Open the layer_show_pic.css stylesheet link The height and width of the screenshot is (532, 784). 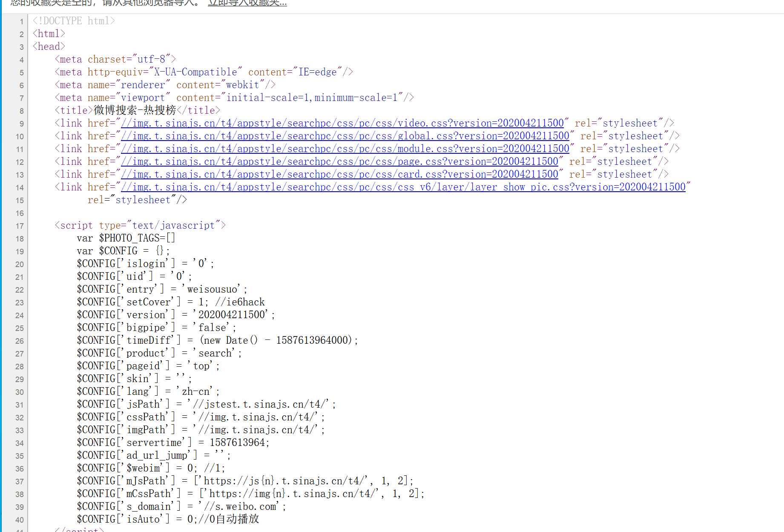point(403,187)
